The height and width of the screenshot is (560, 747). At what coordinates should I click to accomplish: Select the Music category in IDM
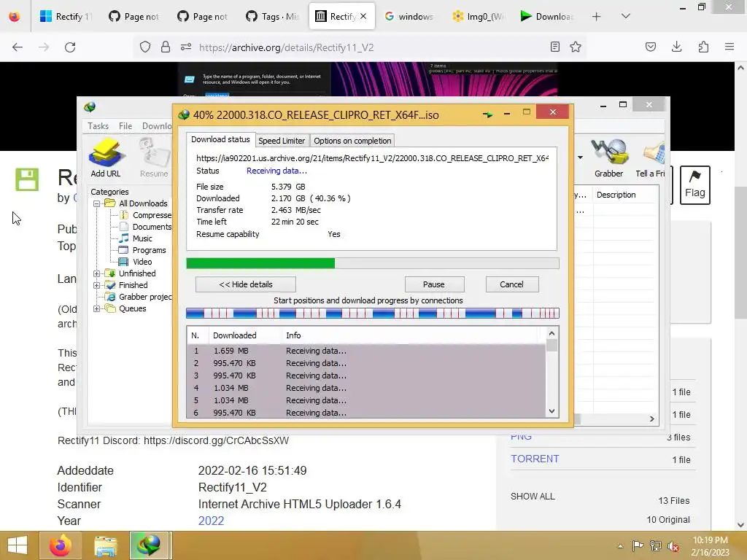pyautogui.click(x=136, y=238)
